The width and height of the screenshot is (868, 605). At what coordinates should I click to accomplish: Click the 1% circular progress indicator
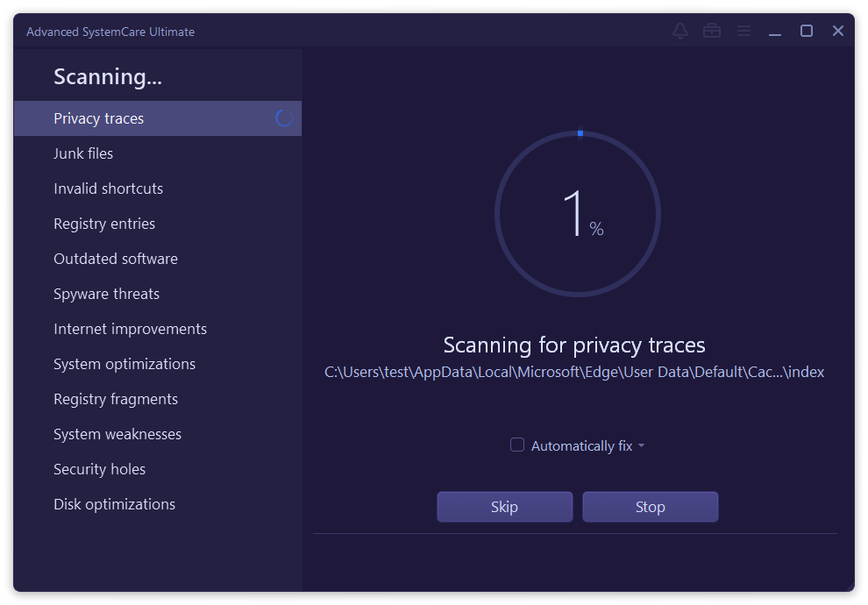577,213
